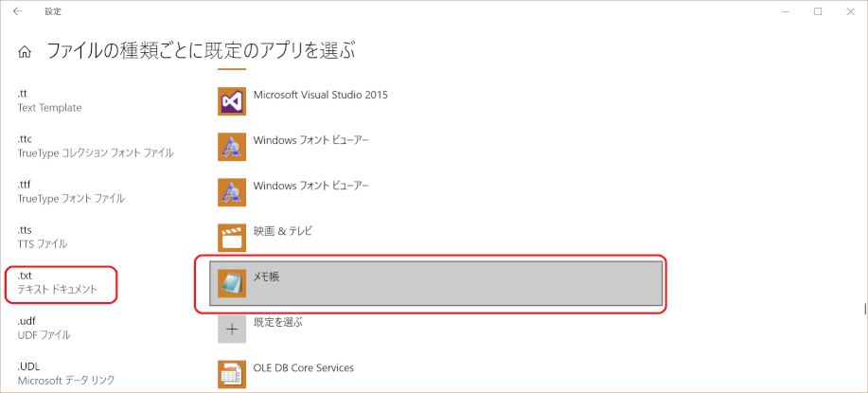Click the OLE DB Core Services icon

(232, 374)
